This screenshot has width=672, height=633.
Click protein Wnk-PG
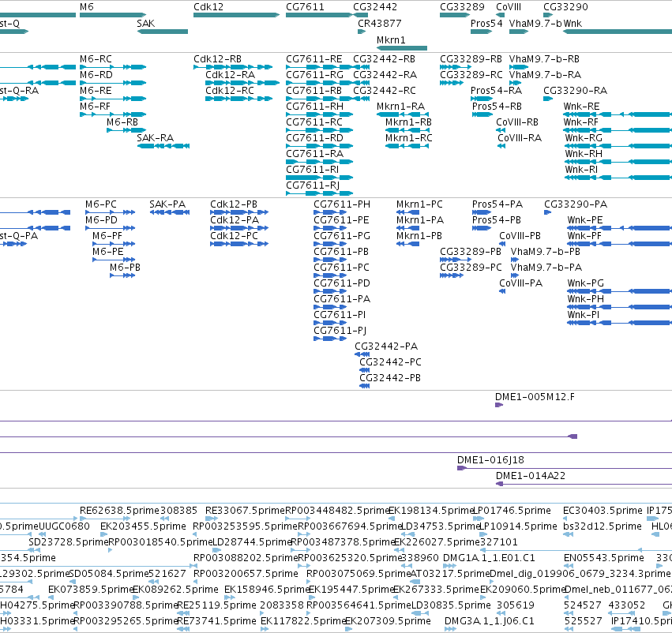pyautogui.click(x=620, y=291)
